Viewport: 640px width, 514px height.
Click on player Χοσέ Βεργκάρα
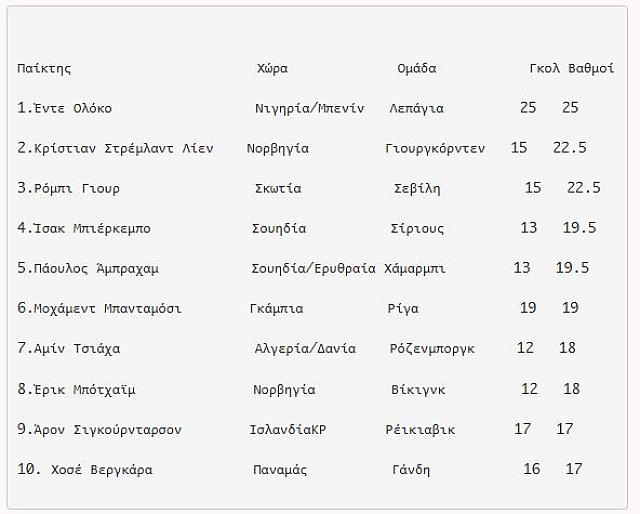tap(102, 469)
